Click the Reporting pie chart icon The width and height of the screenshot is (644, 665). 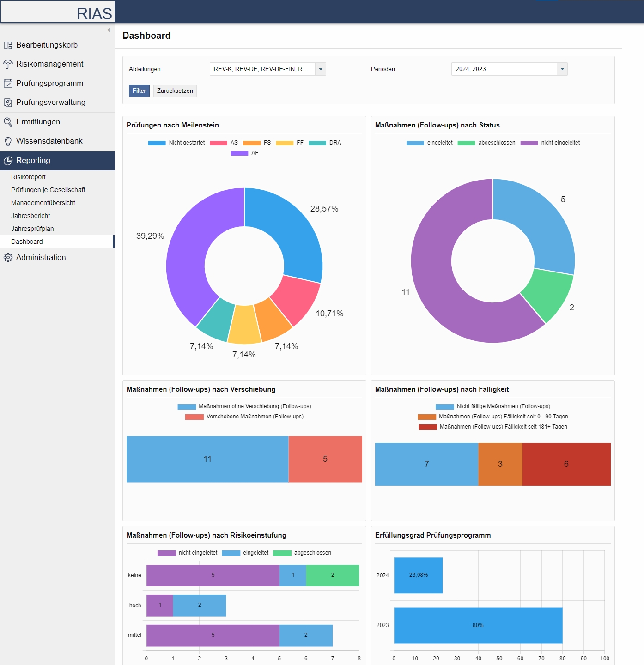[x=8, y=161]
